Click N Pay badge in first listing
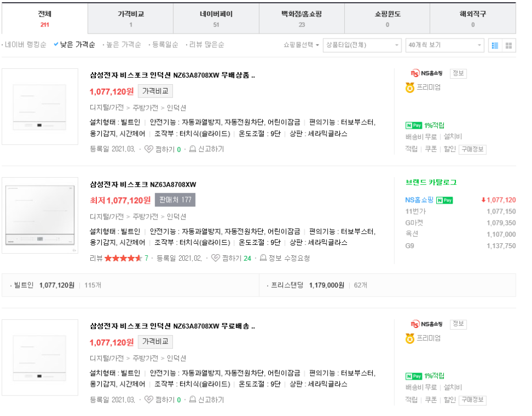The width and height of the screenshot is (532, 416). pos(414,125)
